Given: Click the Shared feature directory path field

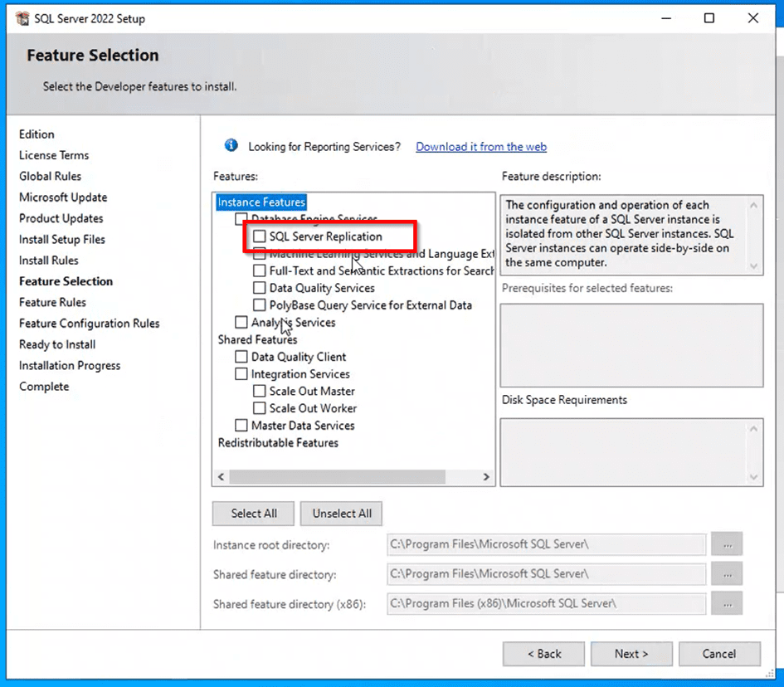Looking at the screenshot, I should [546, 574].
